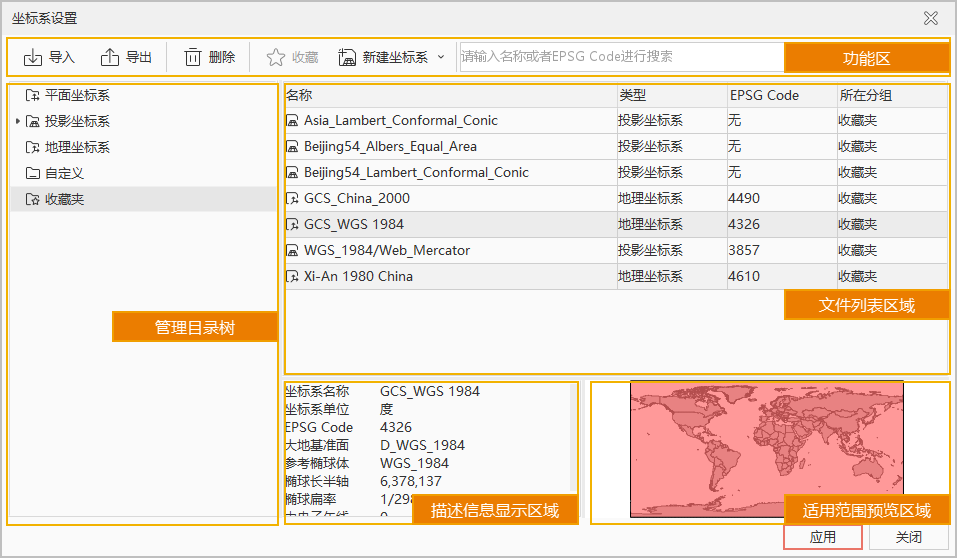
Task: Click the 删除 trash can icon
Action: point(193,57)
